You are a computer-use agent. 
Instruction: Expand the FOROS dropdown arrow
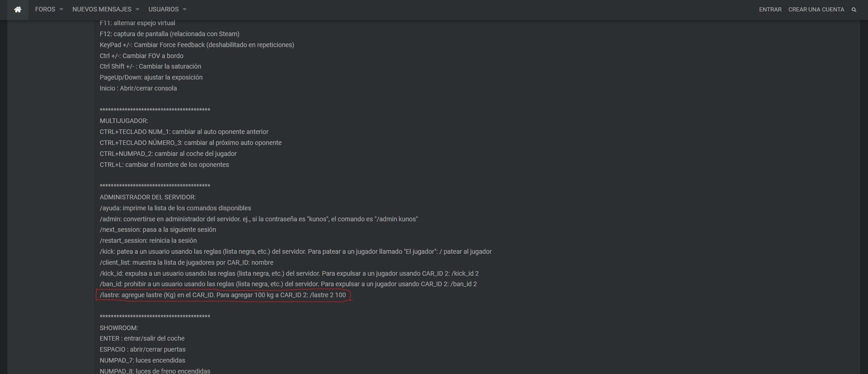(61, 9)
